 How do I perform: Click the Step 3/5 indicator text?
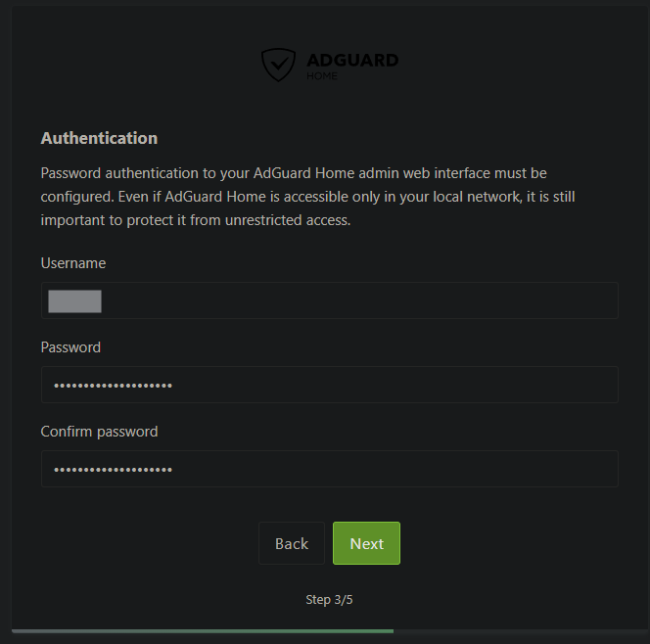point(329,600)
